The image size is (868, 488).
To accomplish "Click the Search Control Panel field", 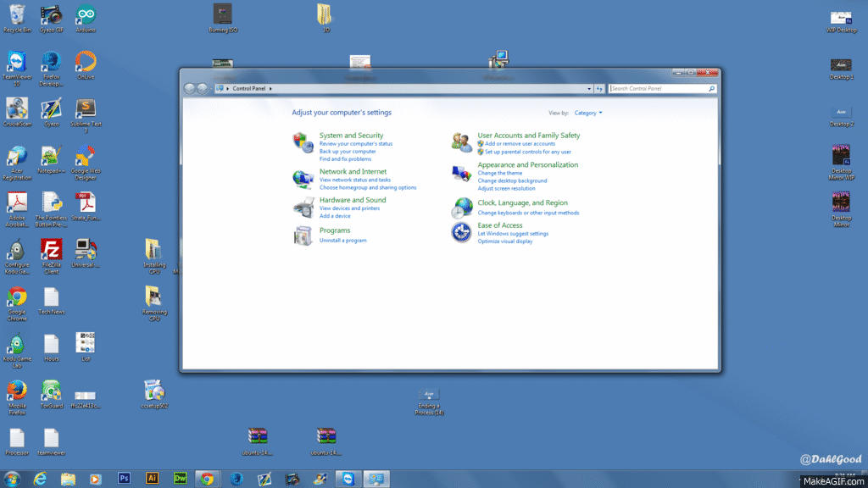I will [658, 88].
